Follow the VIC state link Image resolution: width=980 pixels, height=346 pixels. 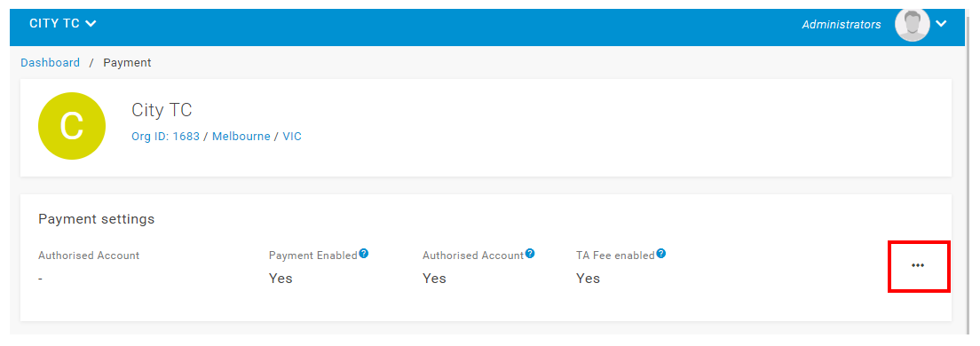292,136
